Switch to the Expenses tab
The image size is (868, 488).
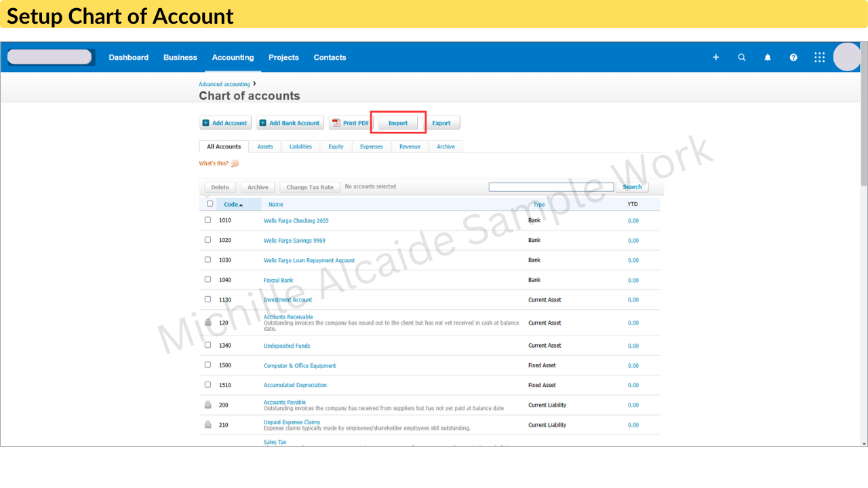[372, 146]
